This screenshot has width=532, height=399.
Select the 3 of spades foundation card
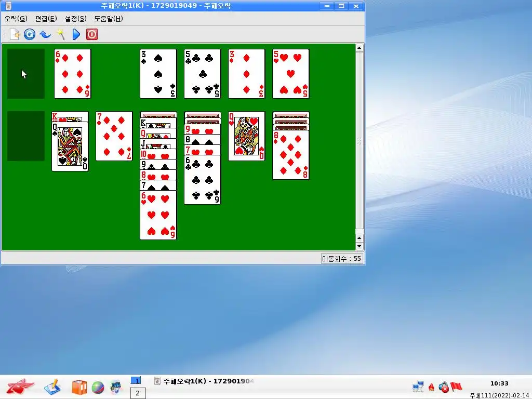pos(158,74)
